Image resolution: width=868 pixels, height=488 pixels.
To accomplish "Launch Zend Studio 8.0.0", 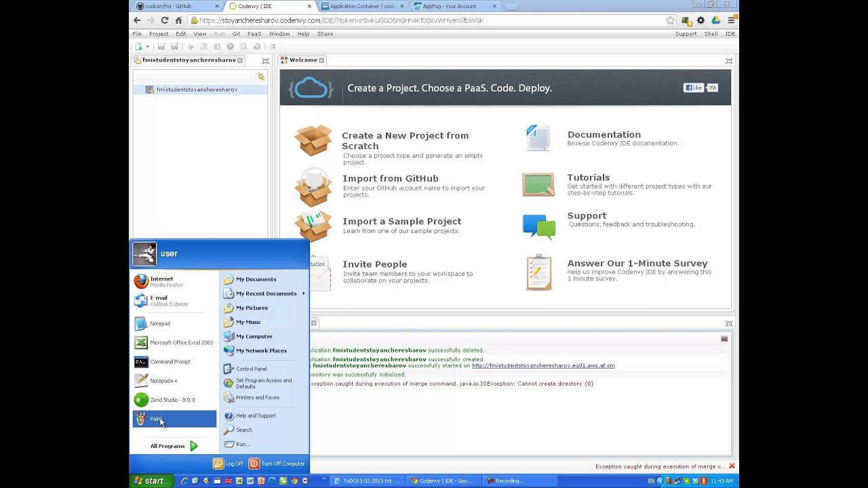I will 174,400.
